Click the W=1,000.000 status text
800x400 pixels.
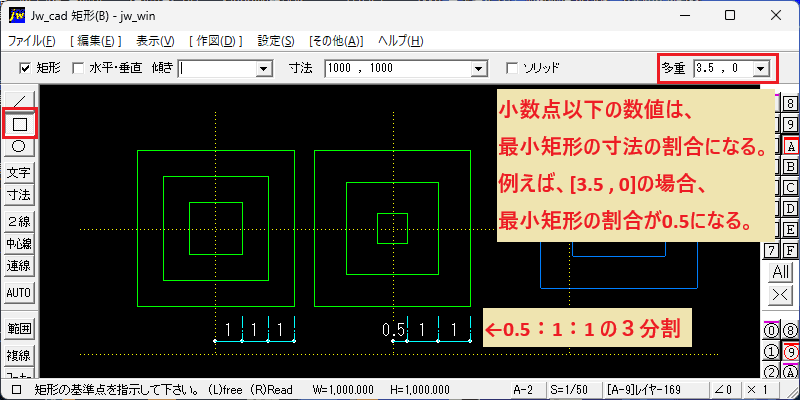[341, 390]
